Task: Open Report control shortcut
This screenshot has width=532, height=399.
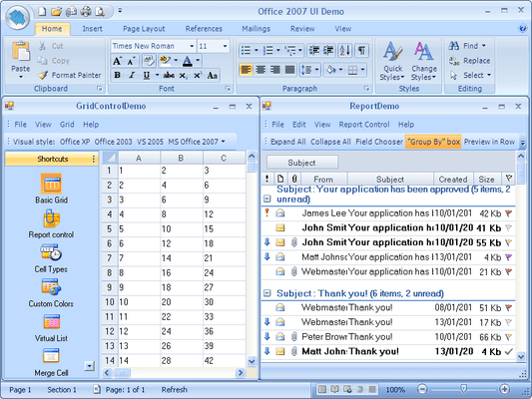Action: pos(51,223)
